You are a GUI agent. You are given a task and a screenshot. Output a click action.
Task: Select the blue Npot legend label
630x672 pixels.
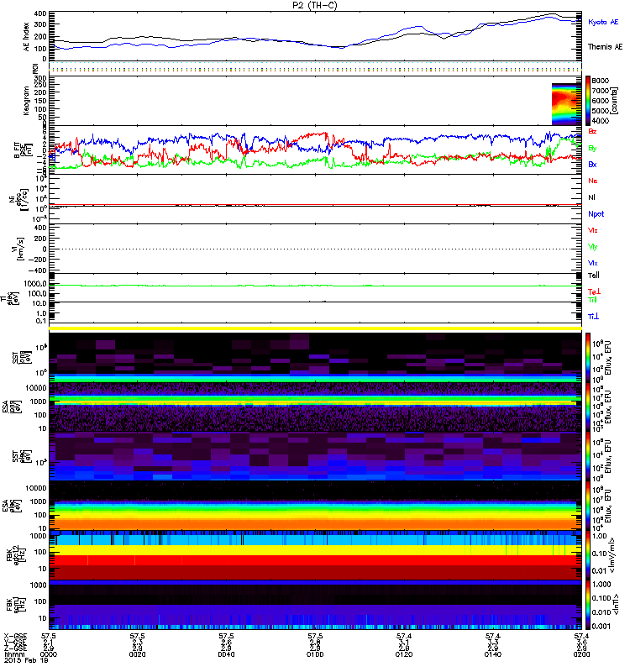[x=595, y=214]
